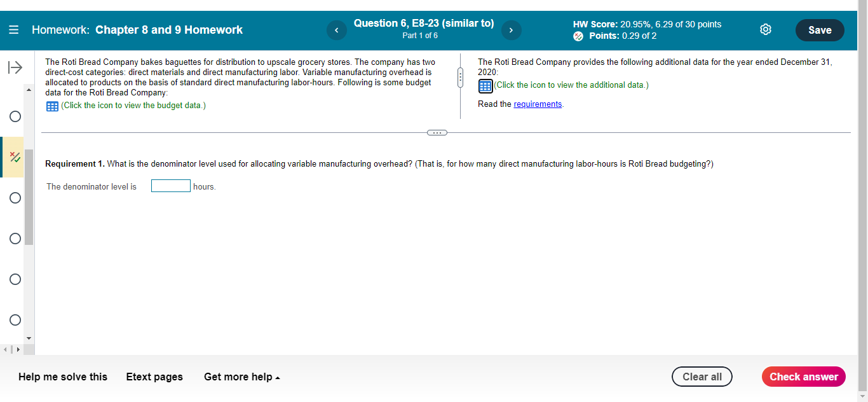The width and height of the screenshot is (868, 402).
Task: Click the Points score badge icon
Action: point(578,36)
